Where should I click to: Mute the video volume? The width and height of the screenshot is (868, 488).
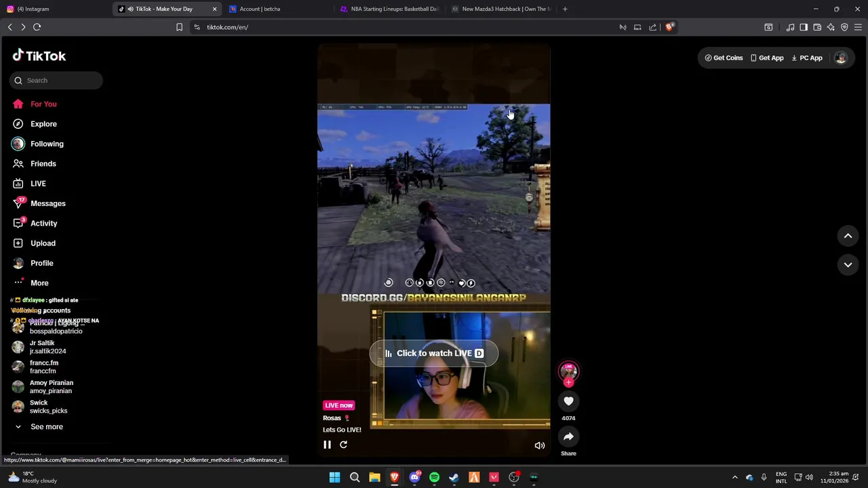click(x=540, y=445)
